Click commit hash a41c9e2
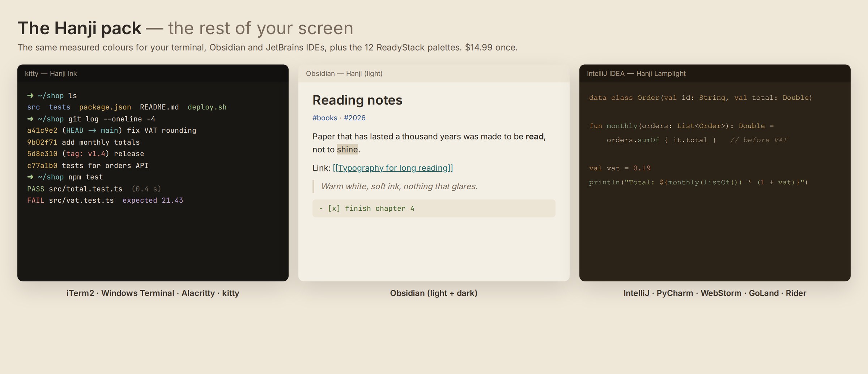The height and width of the screenshot is (374, 868). click(x=42, y=130)
